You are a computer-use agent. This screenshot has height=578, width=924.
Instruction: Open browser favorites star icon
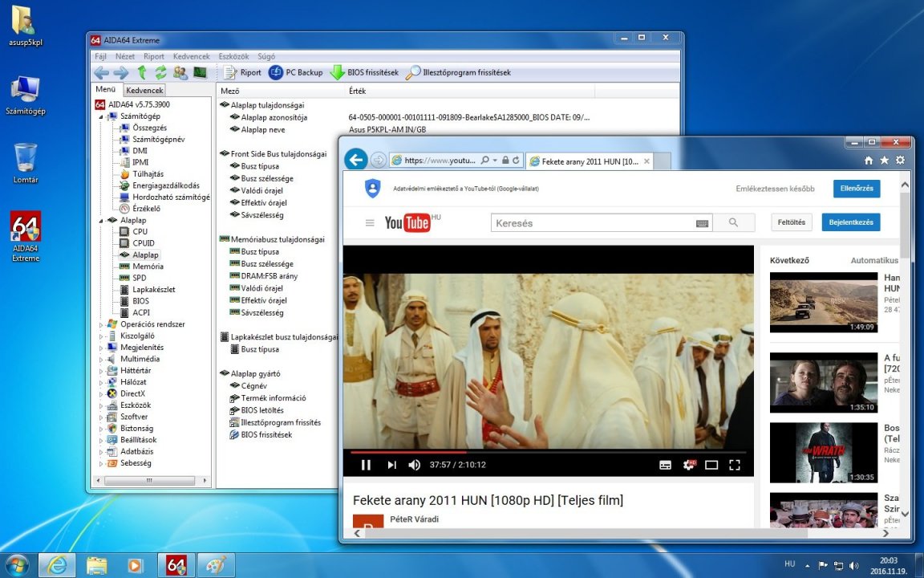884,161
